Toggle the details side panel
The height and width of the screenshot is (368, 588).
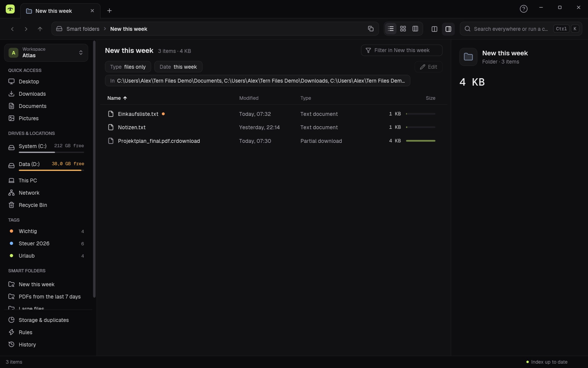[x=448, y=29]
